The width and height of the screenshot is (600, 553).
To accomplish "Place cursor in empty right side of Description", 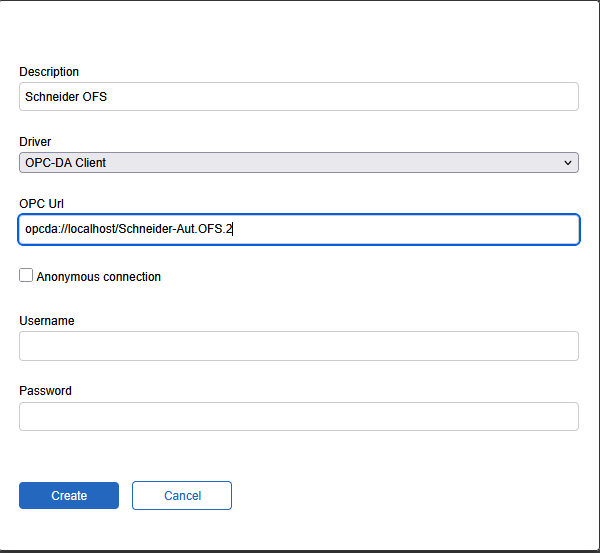I will [x=450, y=97].
